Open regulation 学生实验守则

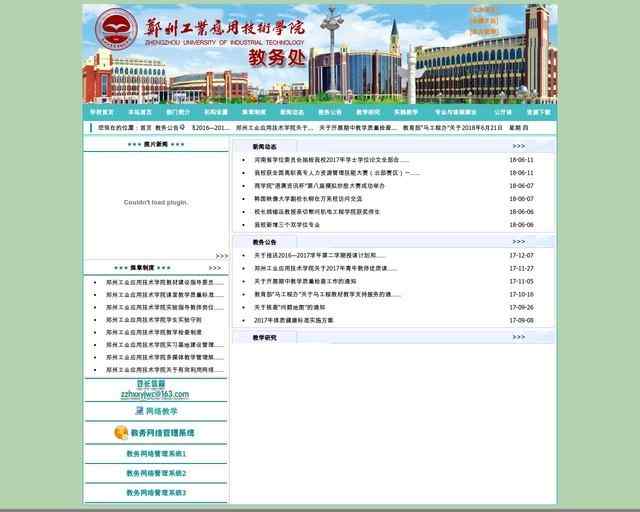pyautogui.click(x=154, y=320)
